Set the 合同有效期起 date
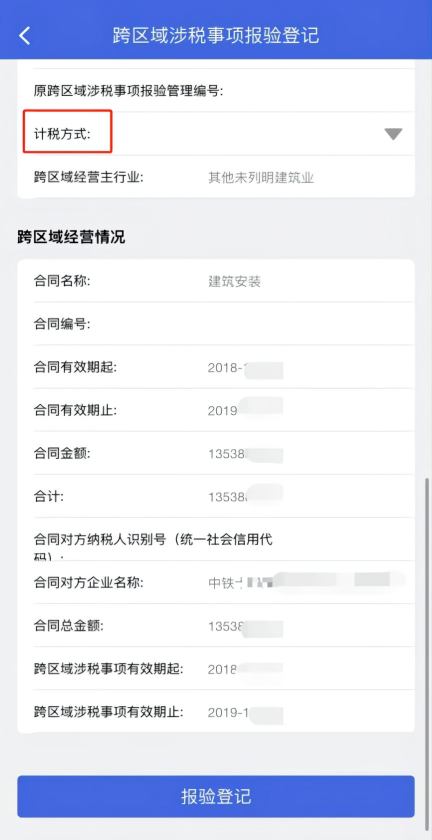Image resolution: width=432 pixels, height=840 pixels. click(x=216, y=368)
